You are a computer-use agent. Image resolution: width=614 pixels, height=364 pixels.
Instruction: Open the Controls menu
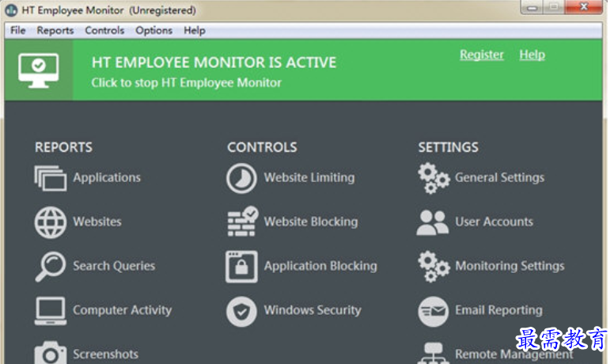[104, 31]
